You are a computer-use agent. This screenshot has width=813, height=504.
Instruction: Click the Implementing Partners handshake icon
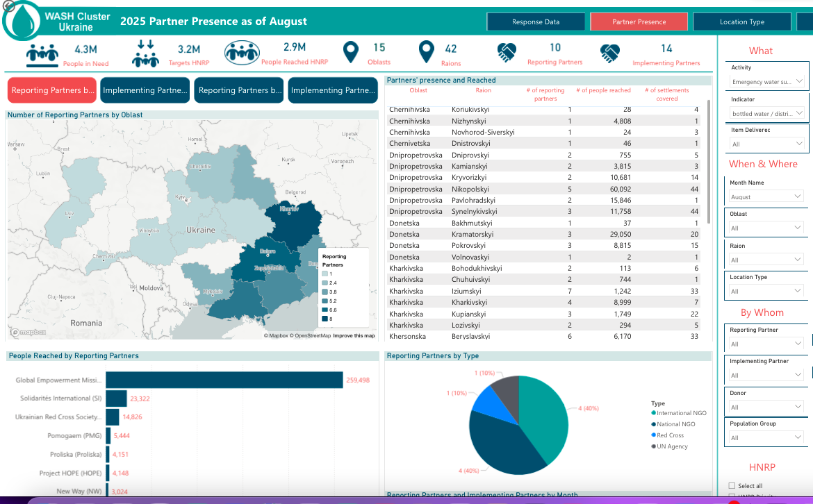[610, 53]
